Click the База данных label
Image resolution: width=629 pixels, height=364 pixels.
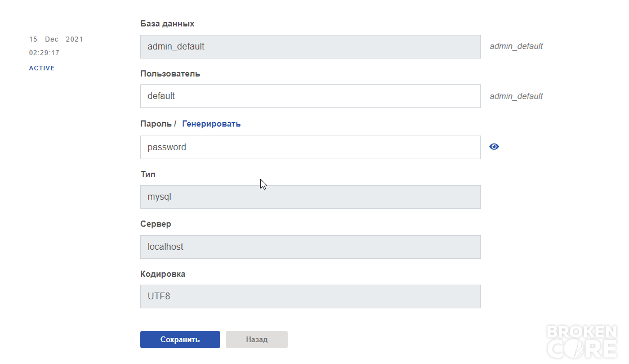[x=167, y=24]
